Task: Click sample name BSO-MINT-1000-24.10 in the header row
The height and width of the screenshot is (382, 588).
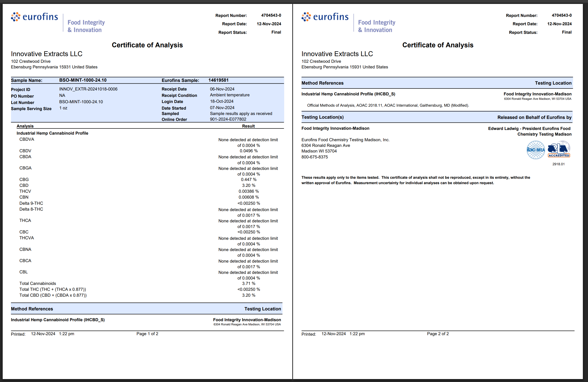Action: 83,80
